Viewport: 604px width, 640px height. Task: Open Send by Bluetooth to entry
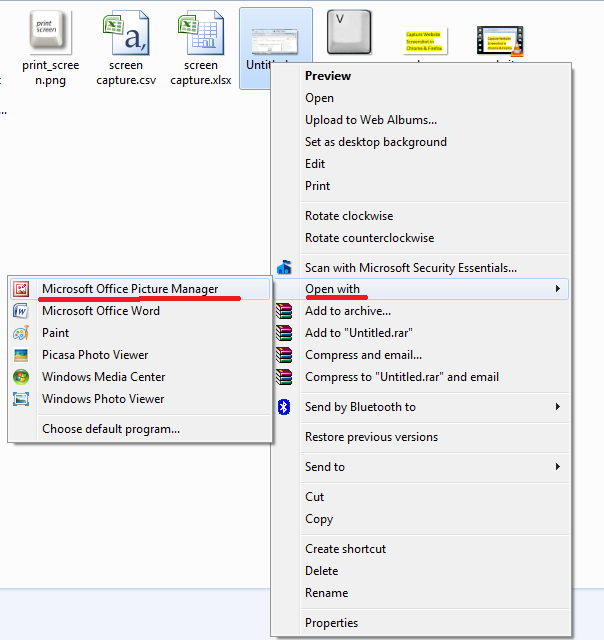422,407
